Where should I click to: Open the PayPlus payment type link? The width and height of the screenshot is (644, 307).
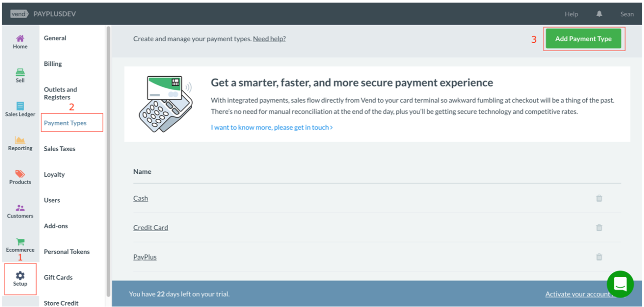(x=145, y=257)
